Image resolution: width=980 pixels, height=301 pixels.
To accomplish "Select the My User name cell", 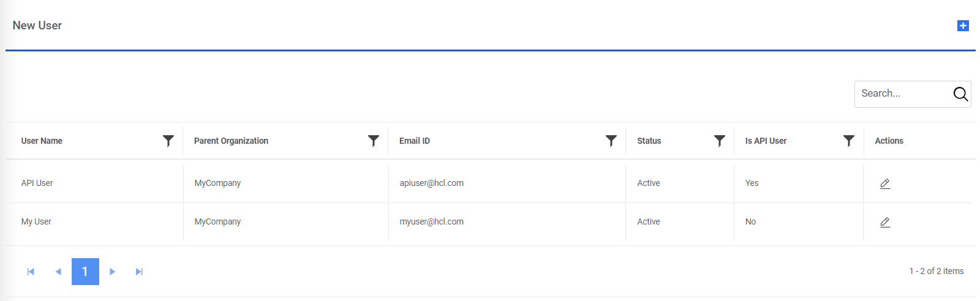I will tap(36, 221).
